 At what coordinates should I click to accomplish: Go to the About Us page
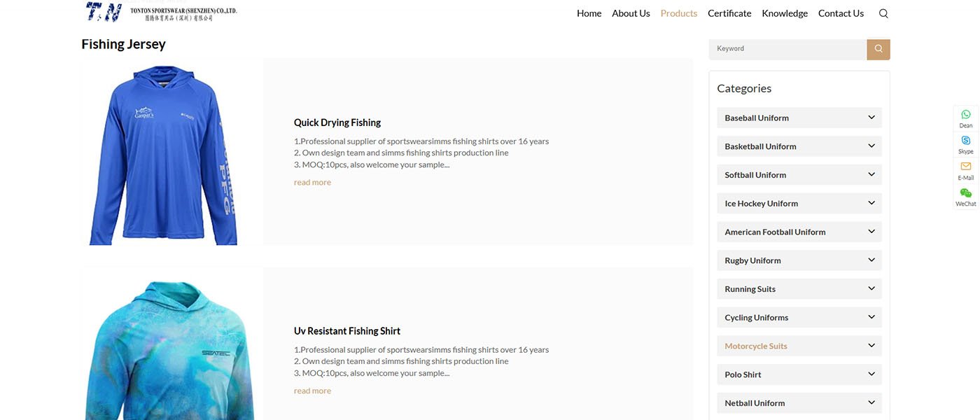631,13
